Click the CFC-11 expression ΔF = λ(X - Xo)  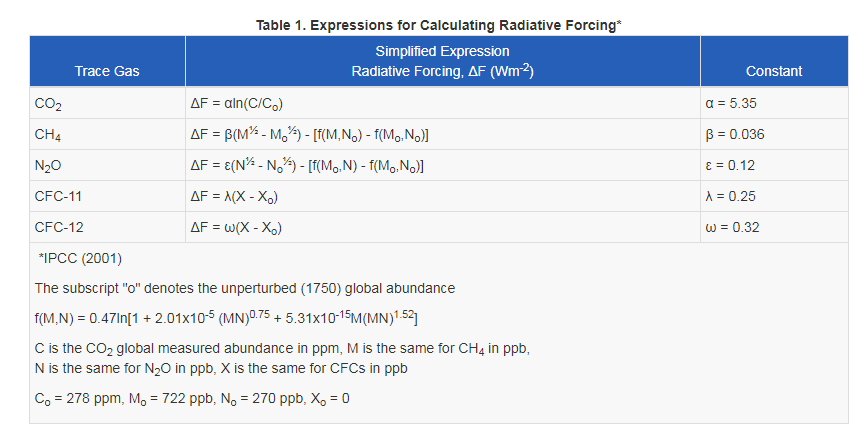234,197
